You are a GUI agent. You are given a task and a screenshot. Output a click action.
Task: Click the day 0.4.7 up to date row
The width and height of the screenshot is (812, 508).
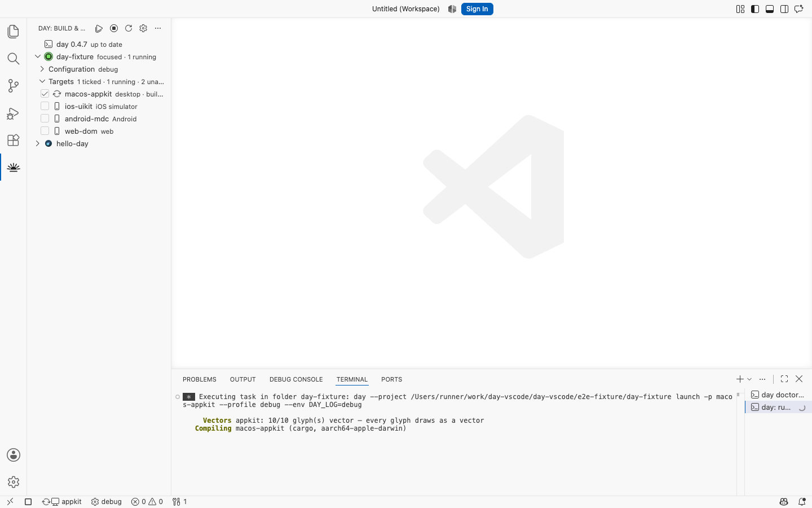tap(99, 44)
